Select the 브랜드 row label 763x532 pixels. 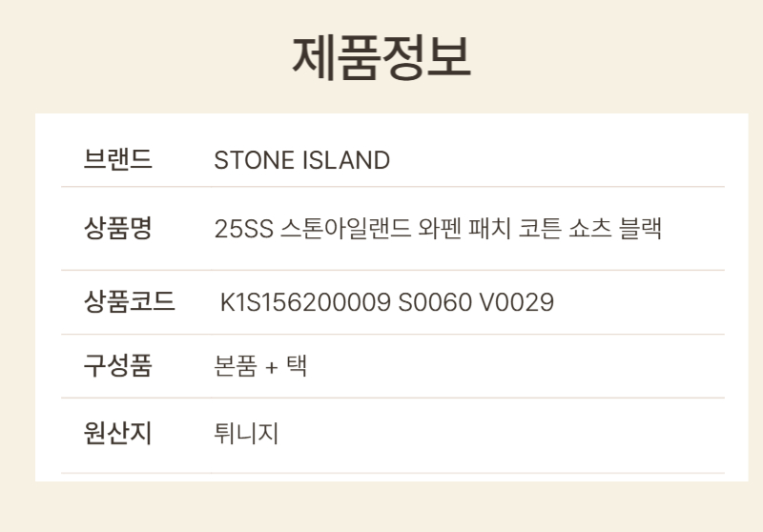(117, 159)
